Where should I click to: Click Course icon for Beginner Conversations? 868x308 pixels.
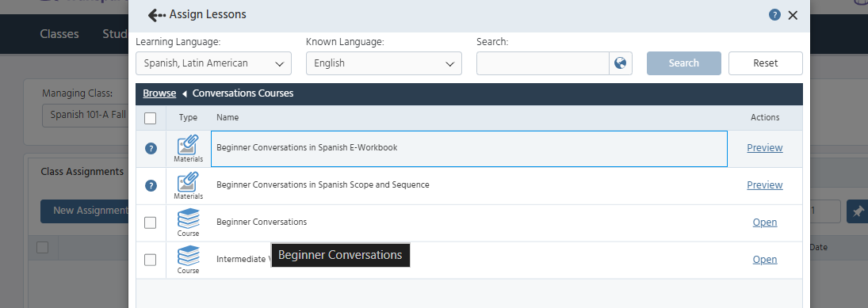click(x=188, y=219)
